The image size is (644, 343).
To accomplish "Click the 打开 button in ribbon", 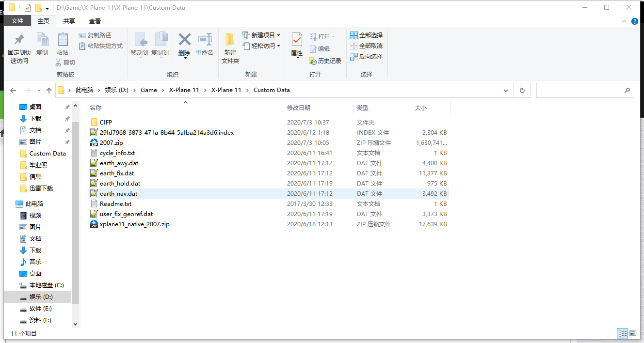I will coord(322,36).
